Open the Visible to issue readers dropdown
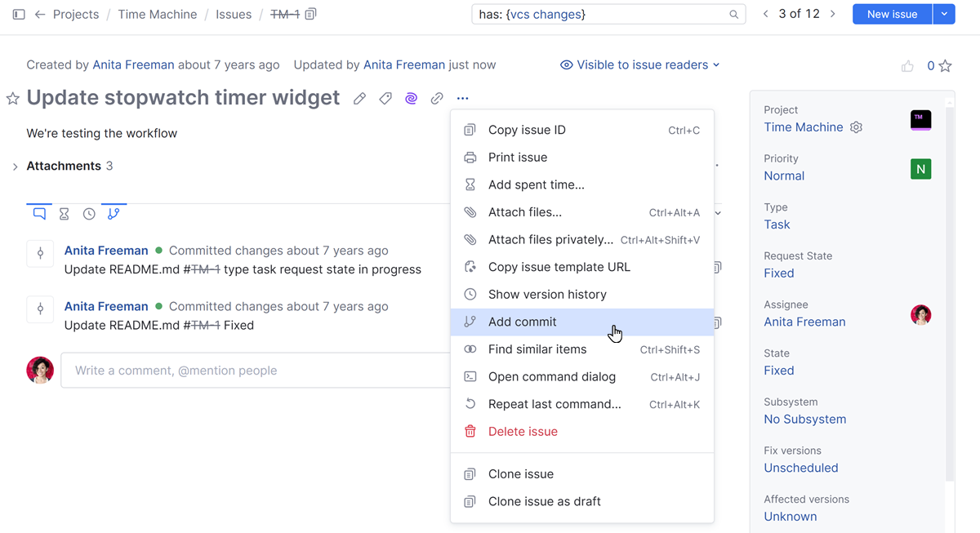This screenshot has height=533, width=980. [640, 64]
